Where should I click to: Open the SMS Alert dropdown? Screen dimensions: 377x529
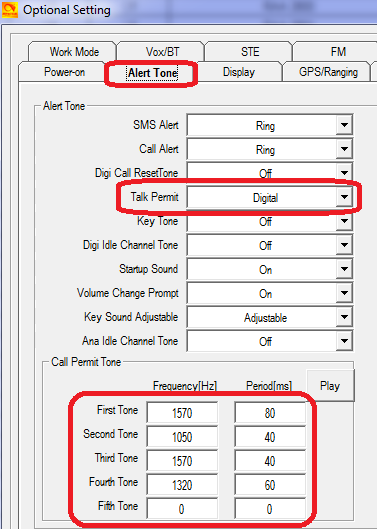pos(270,126)
